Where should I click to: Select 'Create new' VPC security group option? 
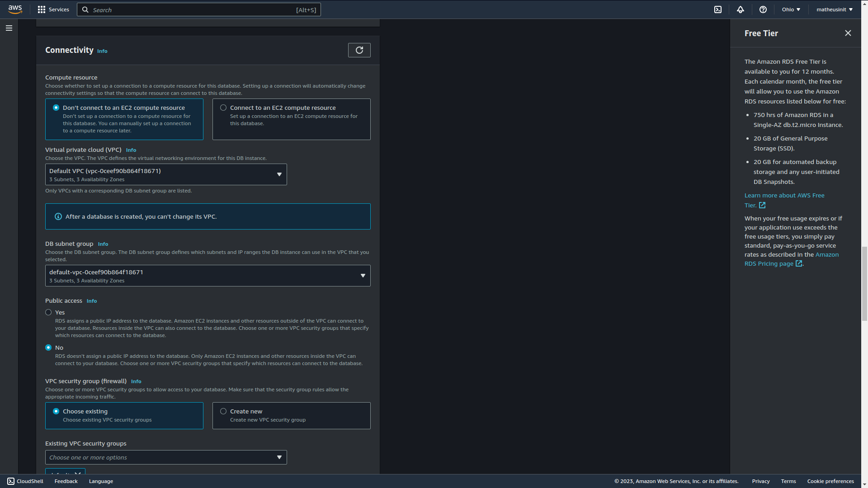point(223,411)
